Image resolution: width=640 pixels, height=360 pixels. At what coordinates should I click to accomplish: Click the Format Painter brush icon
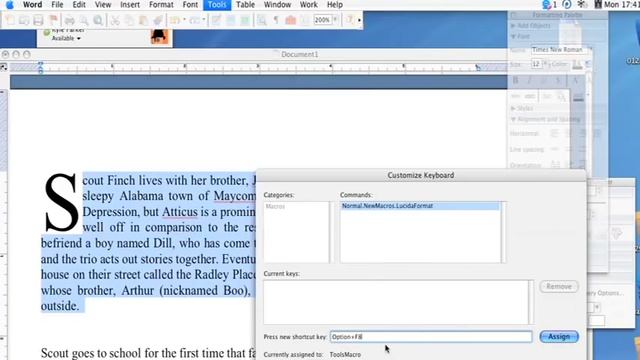pyautogui.click(x=158, y=20)
